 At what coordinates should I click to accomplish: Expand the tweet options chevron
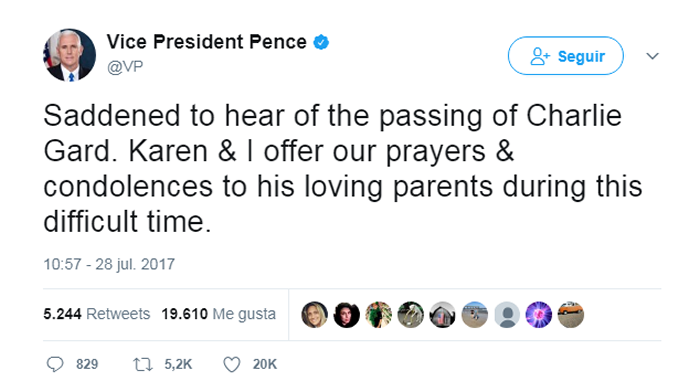pyautogui.click(x=653, y=56)
